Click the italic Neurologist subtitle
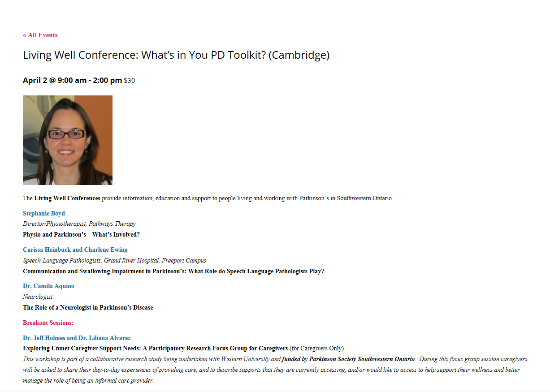The image size is (550, 392). coord(38,297)
